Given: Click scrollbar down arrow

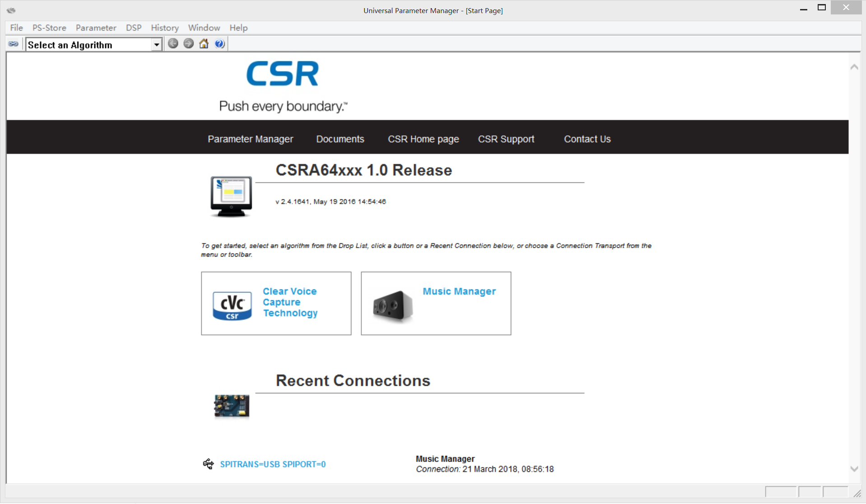Looking at the screenshot, I should [854, 469].
